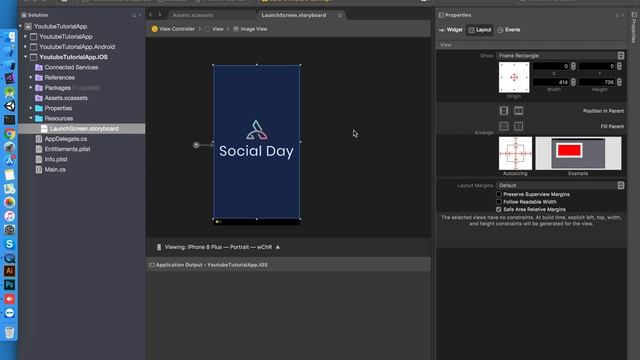This screenshot has width=640, height=360.
Task: Switch to the Widget properties tab
Action: pyautogui.click(x=451, y=30)
